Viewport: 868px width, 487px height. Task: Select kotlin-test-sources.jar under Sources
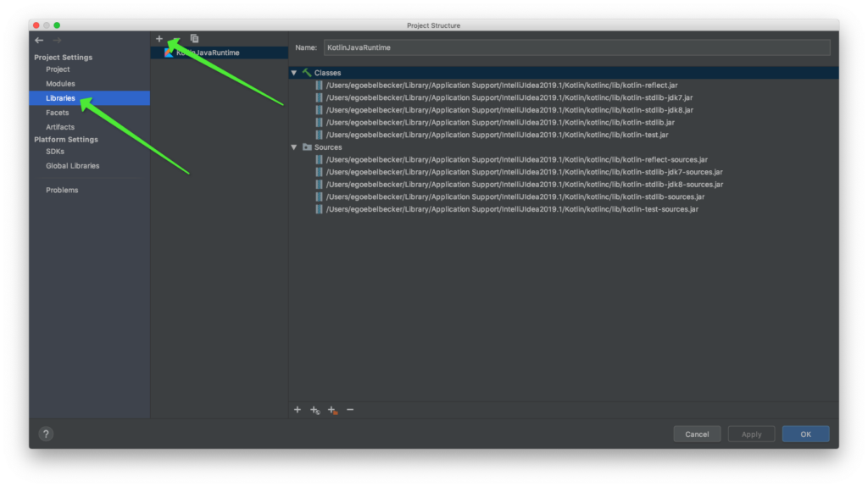(512, 209)
